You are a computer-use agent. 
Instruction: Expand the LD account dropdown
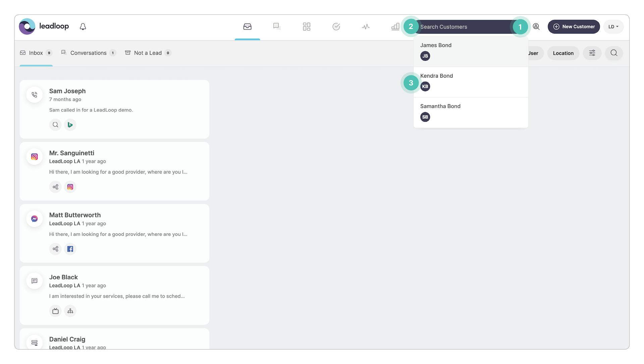[x=613, y=27]
